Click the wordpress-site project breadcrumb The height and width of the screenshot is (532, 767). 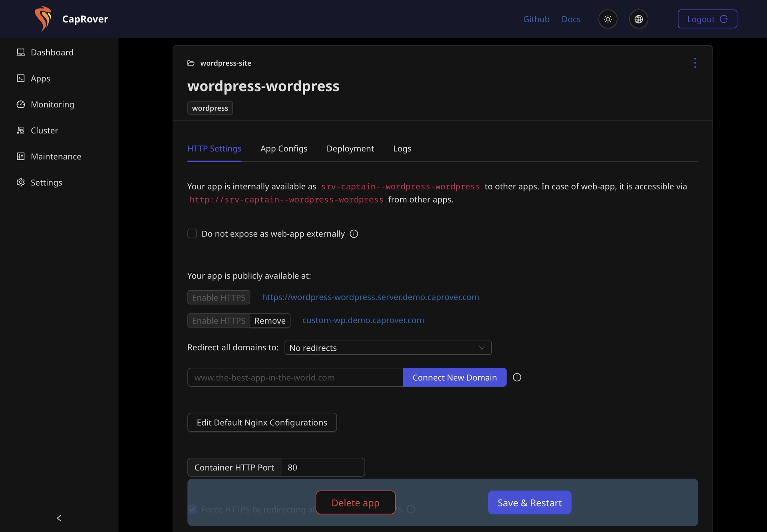click(x=226, y=63)
